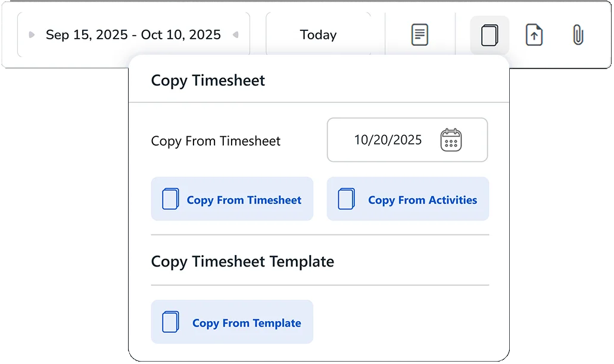The height and width of the screenshot is (364, 614).
Task: Click the triangle arrow right of Oct 10, 2025
Action: (x=236, y=35)
